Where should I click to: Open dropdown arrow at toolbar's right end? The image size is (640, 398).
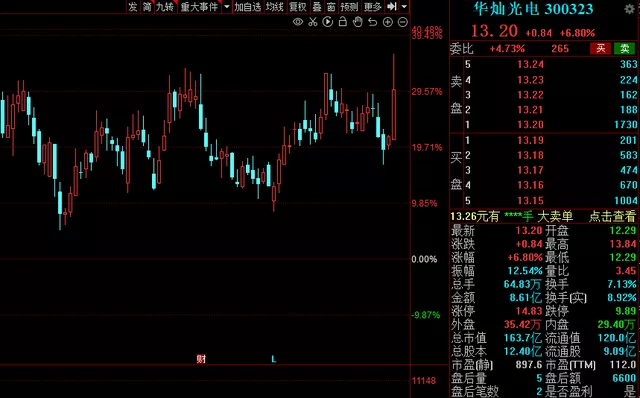click(404, 7)
